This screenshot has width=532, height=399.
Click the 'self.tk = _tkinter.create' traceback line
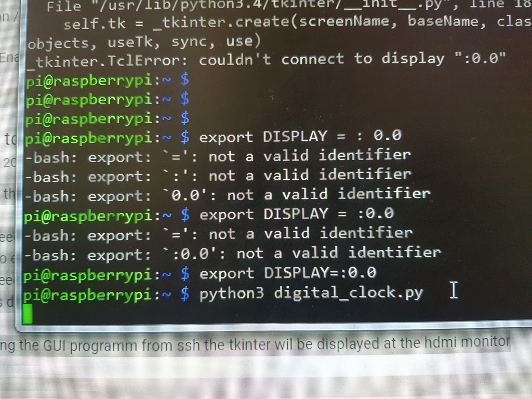pos(297,22)
